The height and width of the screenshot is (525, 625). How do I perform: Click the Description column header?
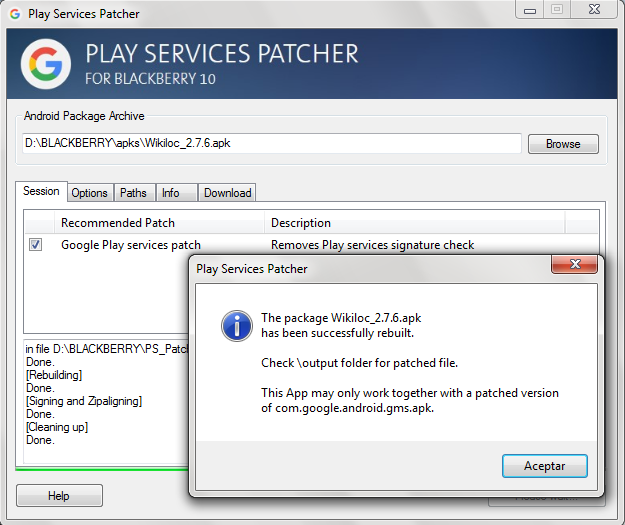415,222
